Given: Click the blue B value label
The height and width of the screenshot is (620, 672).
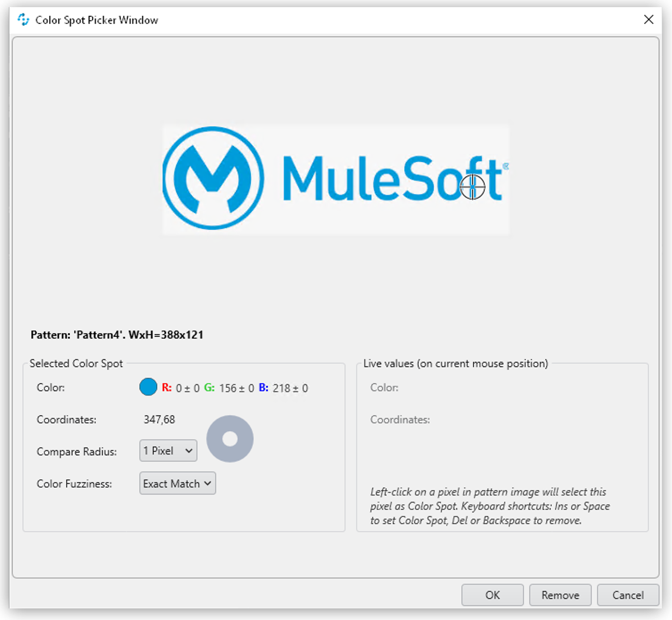Looking at the screenshot, I should [x=263, y=388].
